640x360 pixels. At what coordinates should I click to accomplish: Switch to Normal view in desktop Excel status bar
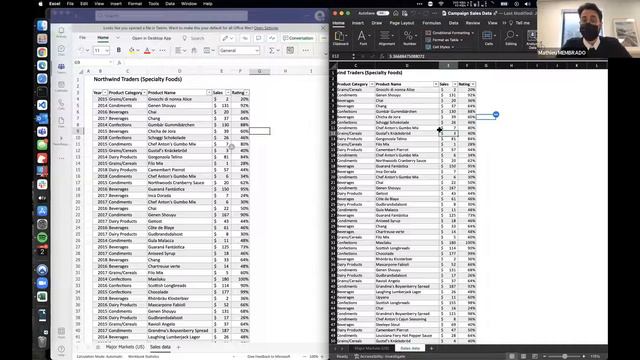point(512,356)
